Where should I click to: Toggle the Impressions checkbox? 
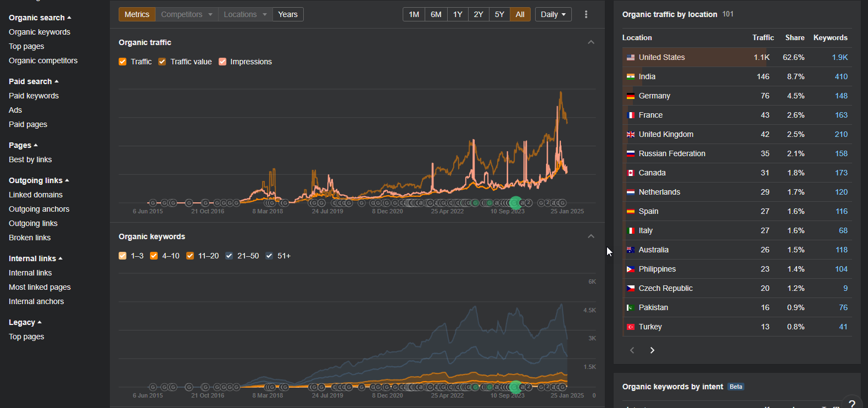[x=222, y=62]
